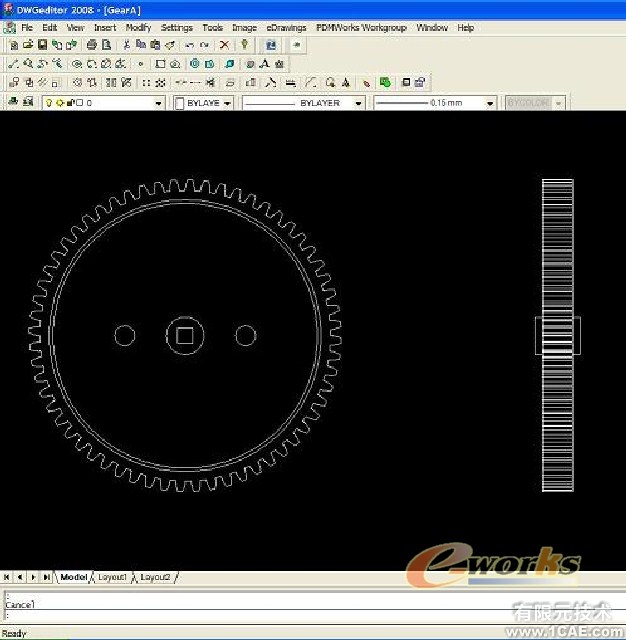Select the Point draw tool
The width and height of the screenshot is (626, 640).
(141, 64)
